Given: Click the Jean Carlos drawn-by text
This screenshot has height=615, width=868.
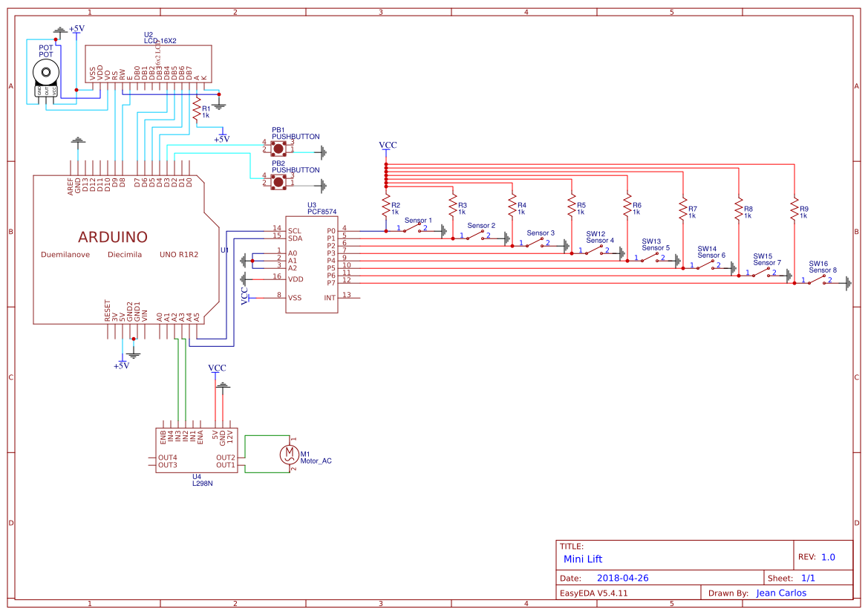Looking at the screenshot, I should point(780,593).
